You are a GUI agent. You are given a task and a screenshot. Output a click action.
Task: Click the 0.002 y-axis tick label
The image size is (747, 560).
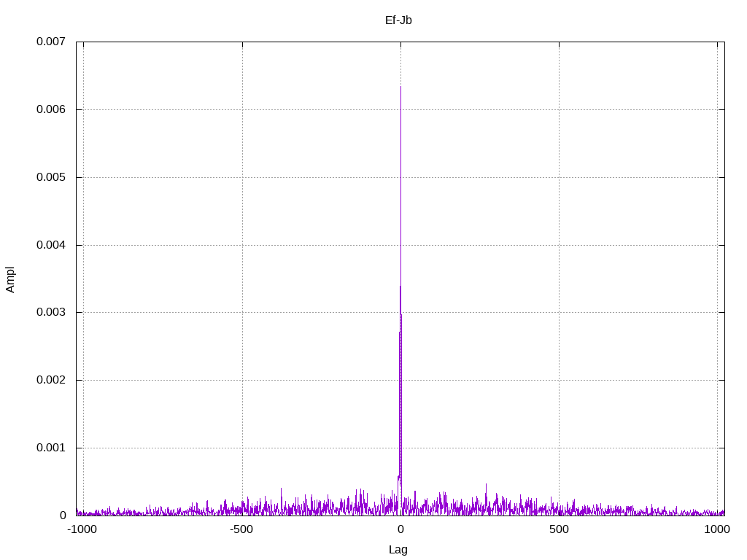click(51, 380)
